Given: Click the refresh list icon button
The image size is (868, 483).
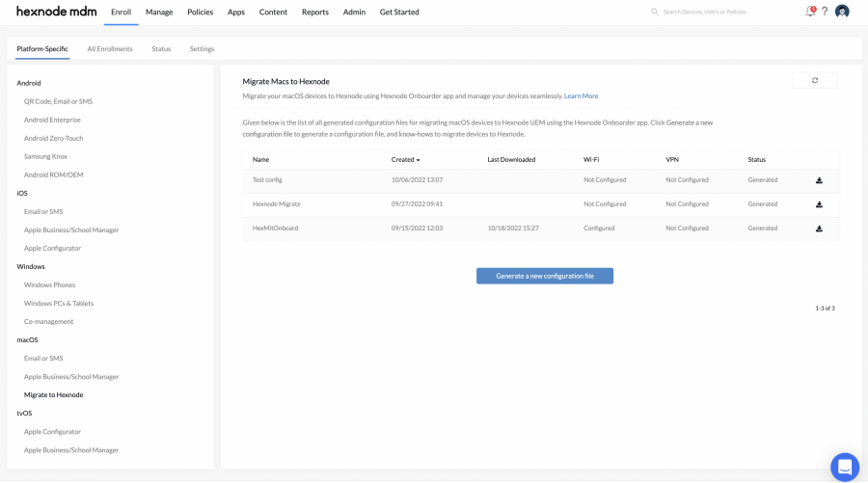Looking at the screenshot, I should (815, 81).
